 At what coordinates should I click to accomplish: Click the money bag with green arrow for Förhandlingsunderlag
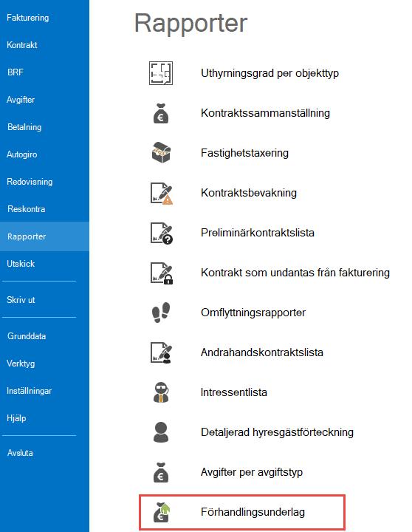click(162, 512)
